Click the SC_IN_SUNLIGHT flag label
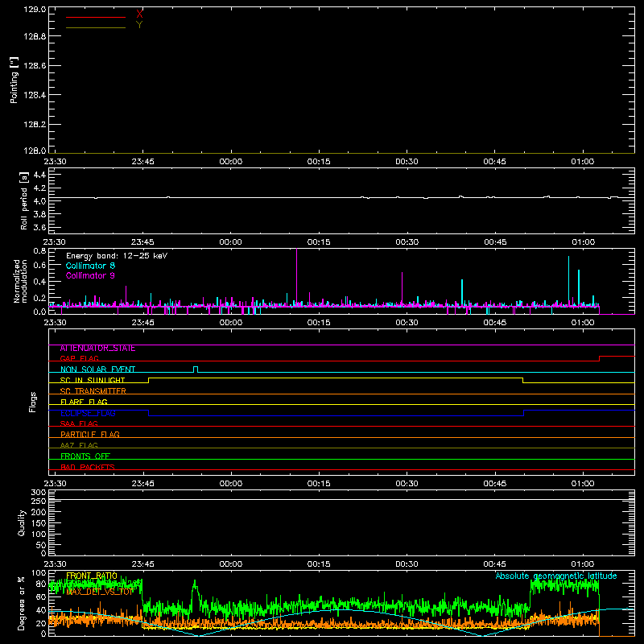 point(93,380)
